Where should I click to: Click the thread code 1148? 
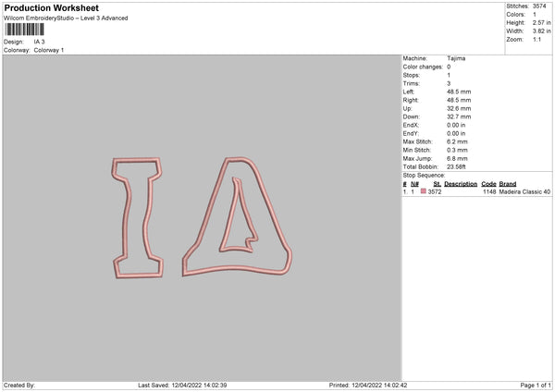click(x=489, y=191)
